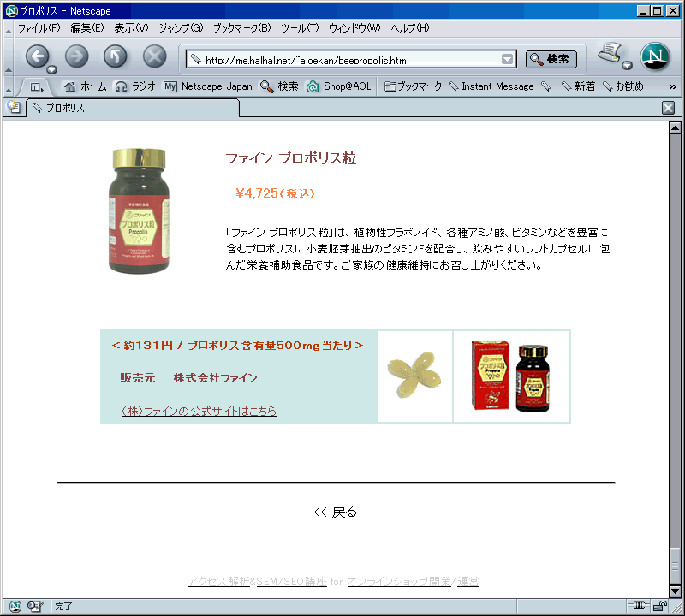Viewport: 685px width, 616px height.
Task: Maximize the Netscape window
Action: (x=657, y=11)
